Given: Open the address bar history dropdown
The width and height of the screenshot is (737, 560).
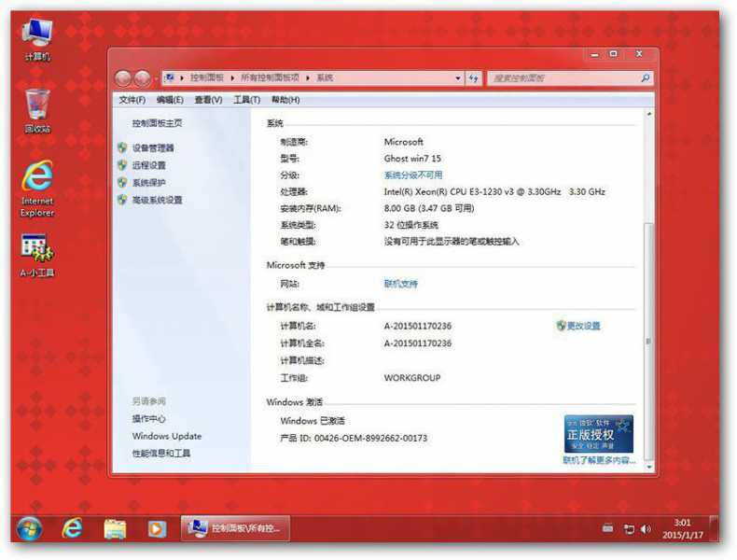Looking at the screenshot, I should (x=458, y=78).
